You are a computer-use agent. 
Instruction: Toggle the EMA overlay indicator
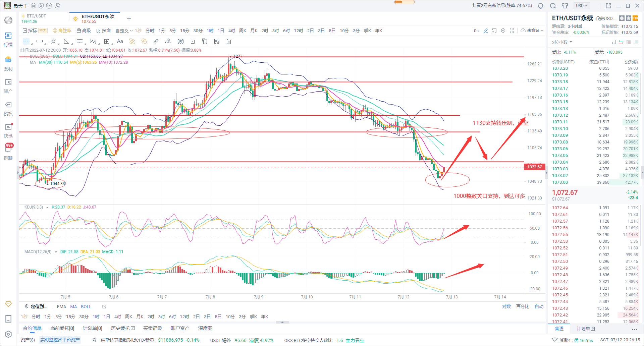coord(61,306)
